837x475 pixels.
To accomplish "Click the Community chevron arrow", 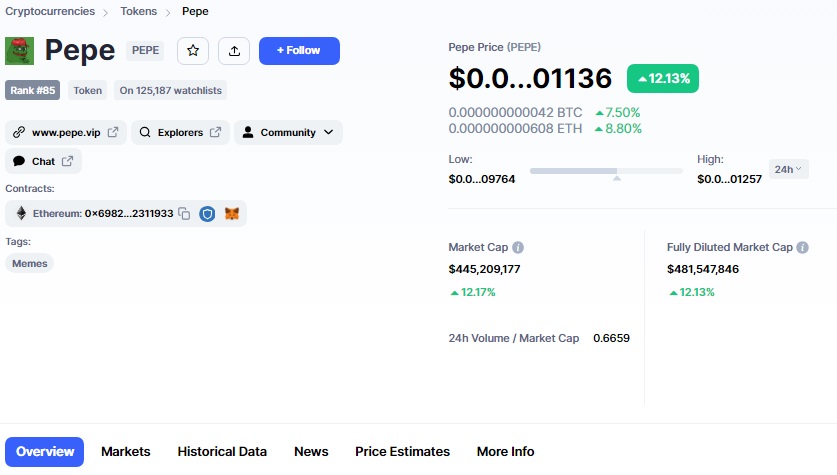I will [x=328, y=132].
